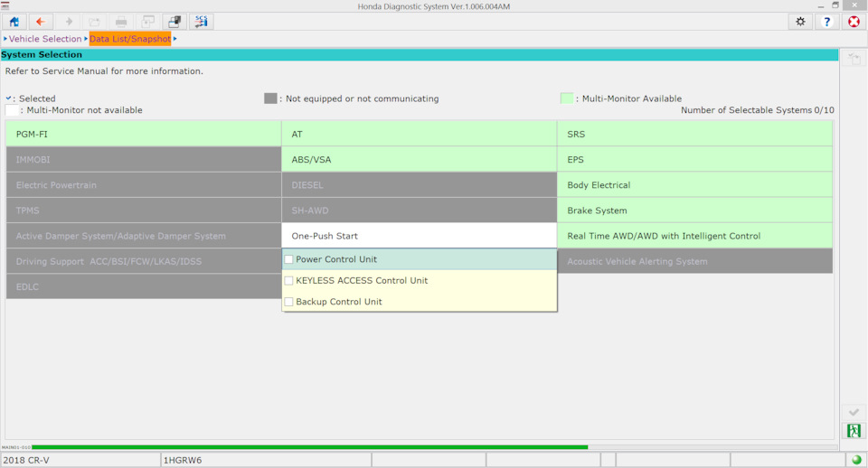Click the arrow after Data List/Snapshot
Screen dimensions: 868x468
click(175, 39)
